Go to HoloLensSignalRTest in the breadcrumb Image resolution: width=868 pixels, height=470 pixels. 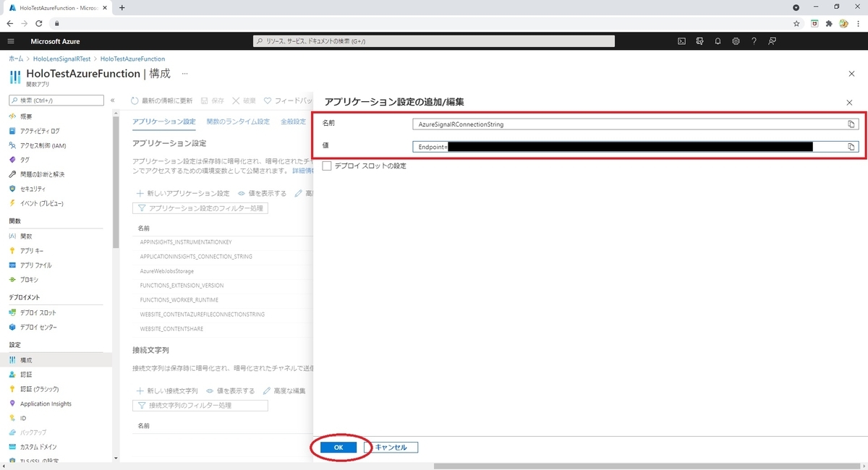[x=62, y=59]
